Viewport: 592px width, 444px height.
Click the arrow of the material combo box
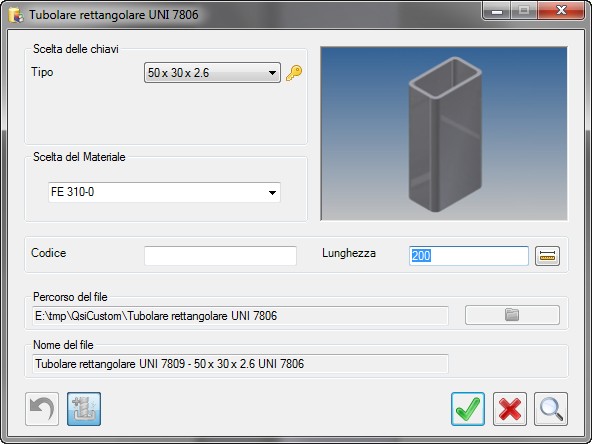pos(272,193)
